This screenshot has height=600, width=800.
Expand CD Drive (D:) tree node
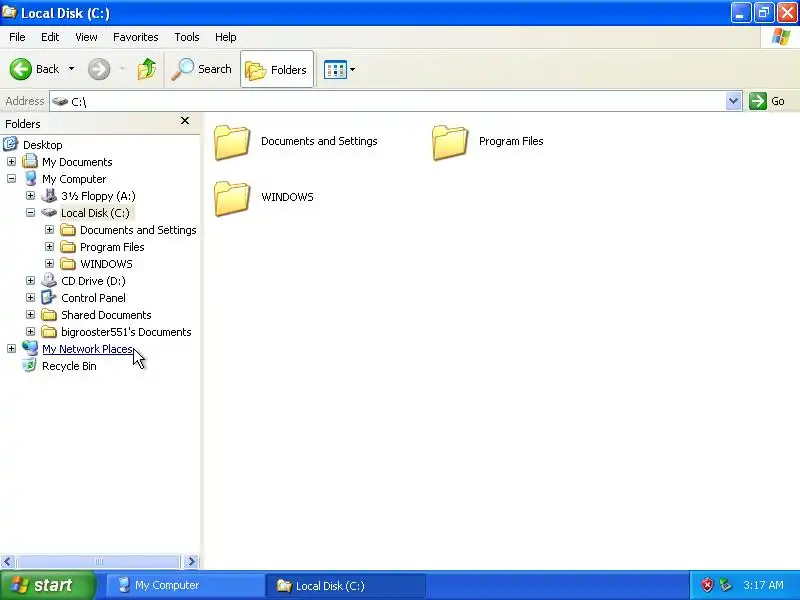(30, 281)
